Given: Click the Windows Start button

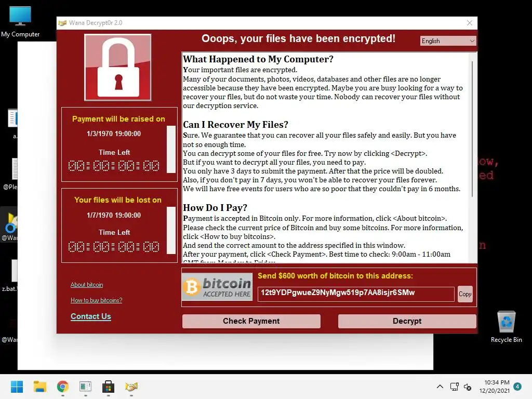Looking at the screenshot, I should 17,387.
